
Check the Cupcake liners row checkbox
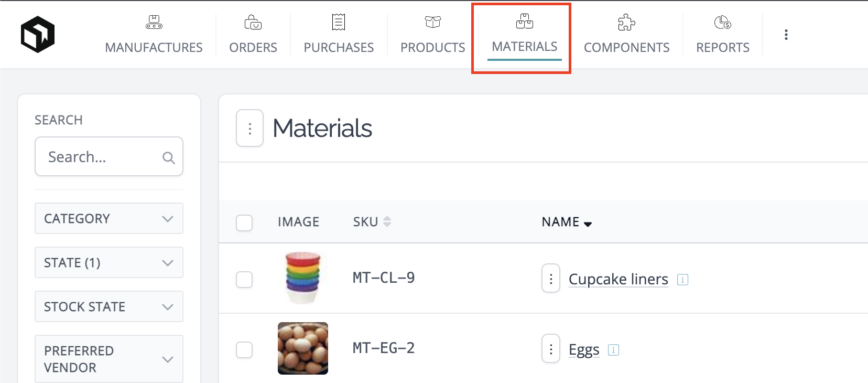click(244, 280)
